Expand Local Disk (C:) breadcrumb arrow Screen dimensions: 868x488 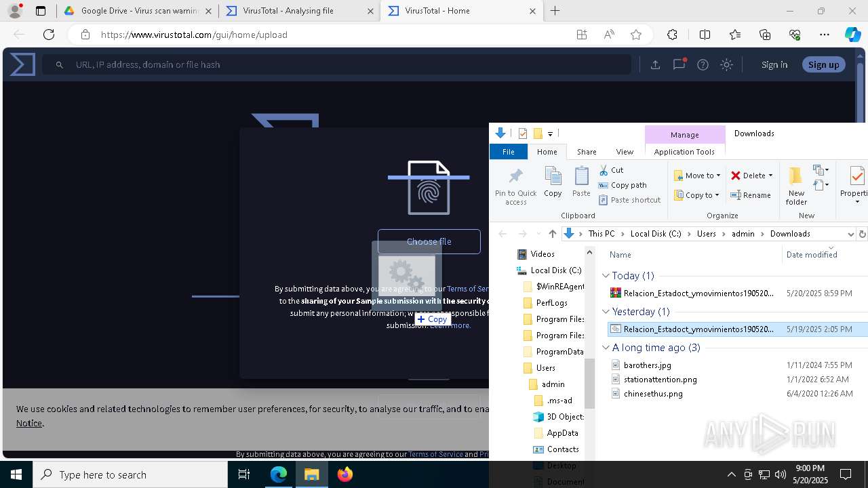tap(689, 234)
